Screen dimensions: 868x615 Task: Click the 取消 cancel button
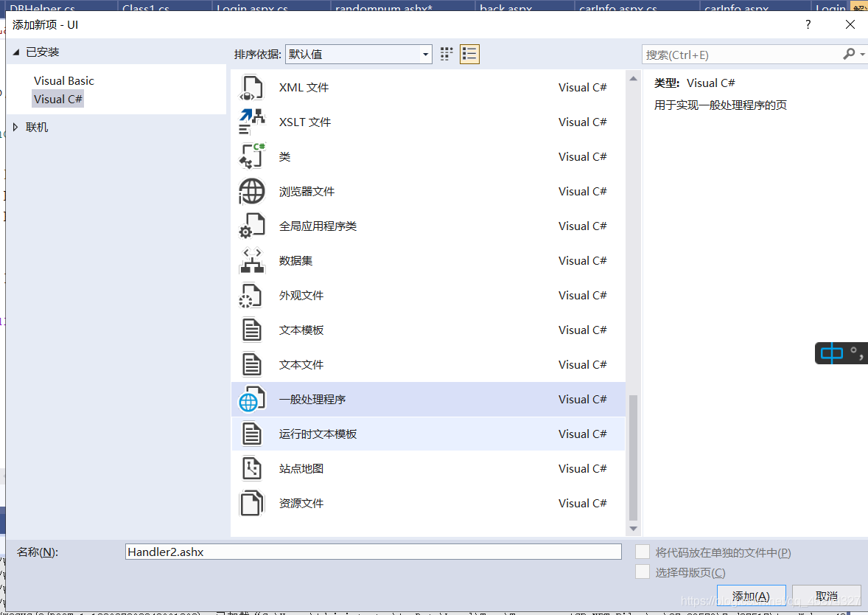827,596
